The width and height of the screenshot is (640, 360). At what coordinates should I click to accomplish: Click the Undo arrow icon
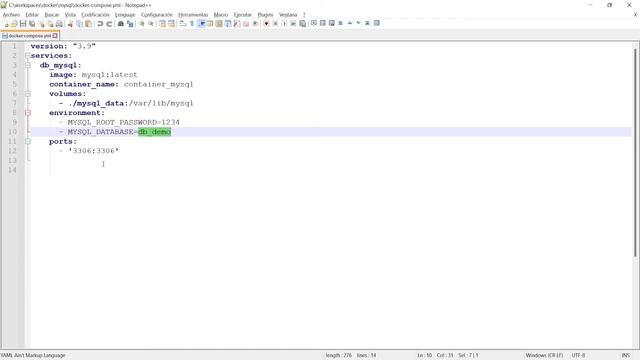tap(100, 24)
